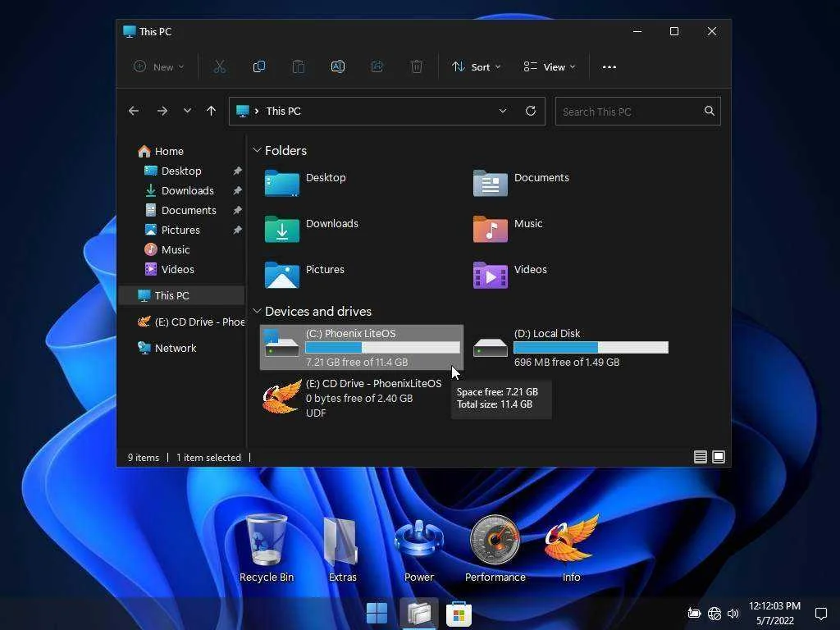Refresh the This PC view
840x630 pixels.
(531, 111)
